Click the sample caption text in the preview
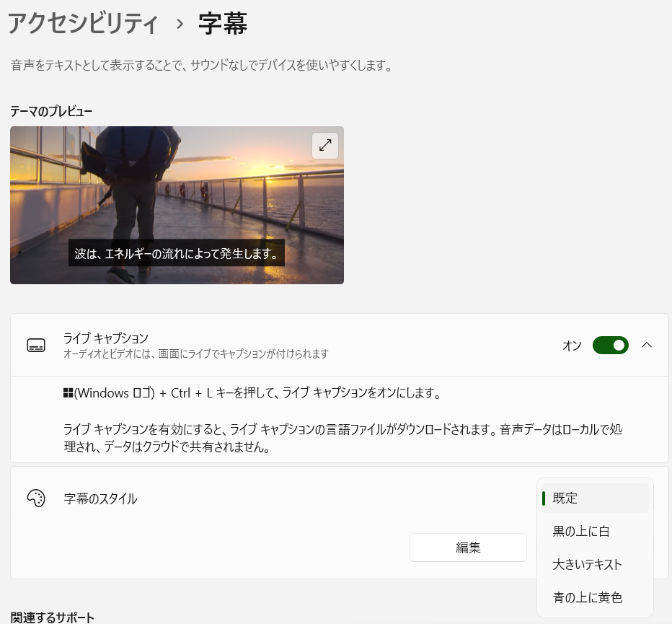672x624 pixels. [177, 252]
